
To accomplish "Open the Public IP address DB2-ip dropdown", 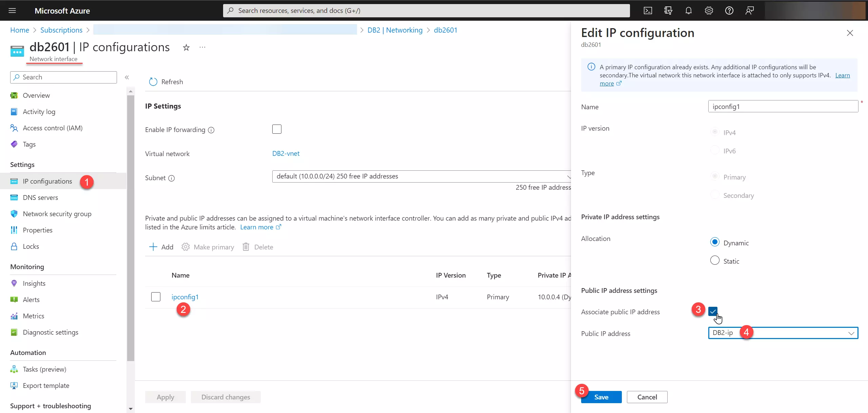I will pos(783,333).
